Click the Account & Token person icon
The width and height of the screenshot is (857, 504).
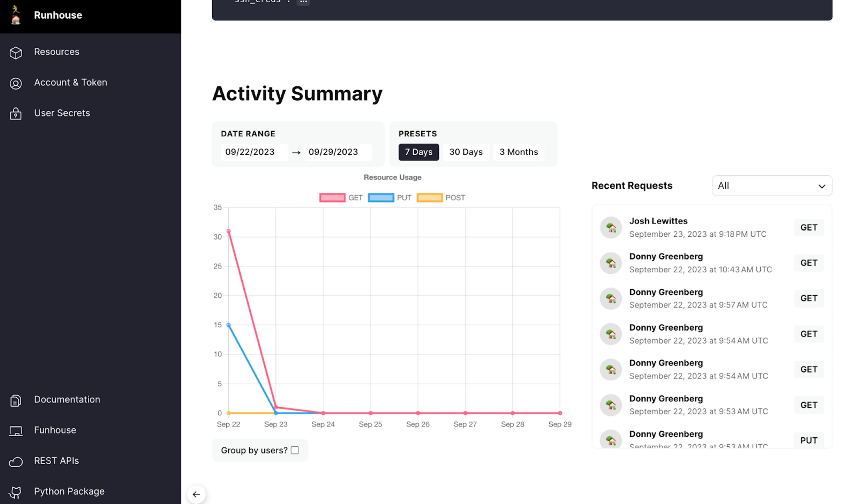pos(16,83)
